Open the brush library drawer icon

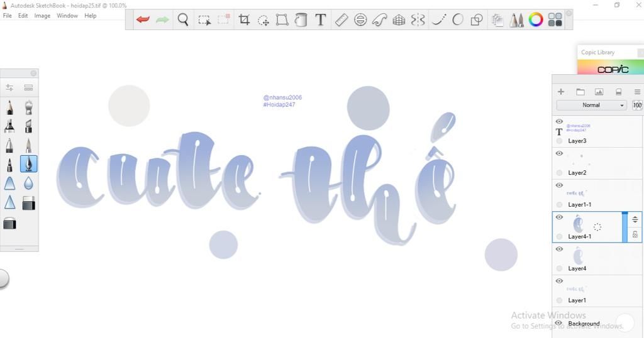[x=28, y=87]
